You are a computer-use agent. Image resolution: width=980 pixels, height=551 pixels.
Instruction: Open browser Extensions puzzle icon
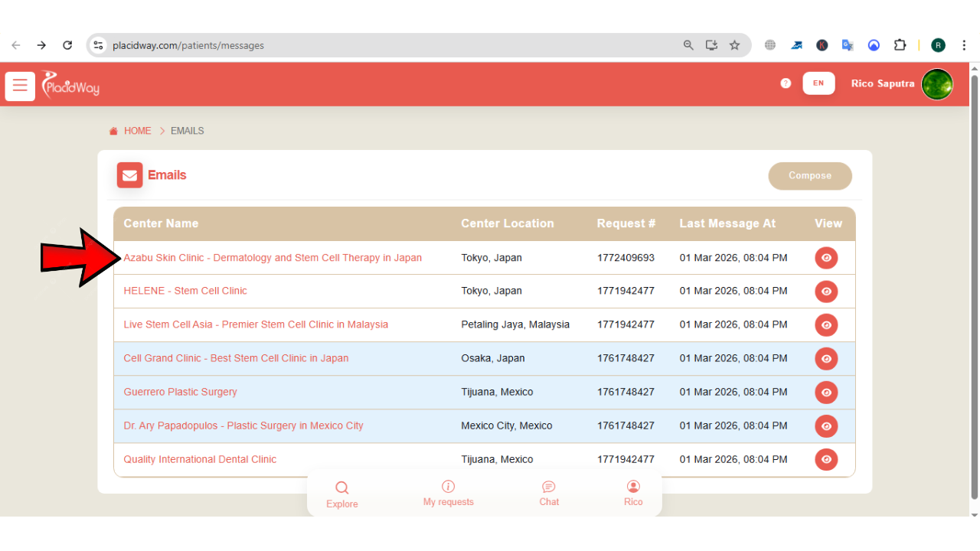point(900,45)
